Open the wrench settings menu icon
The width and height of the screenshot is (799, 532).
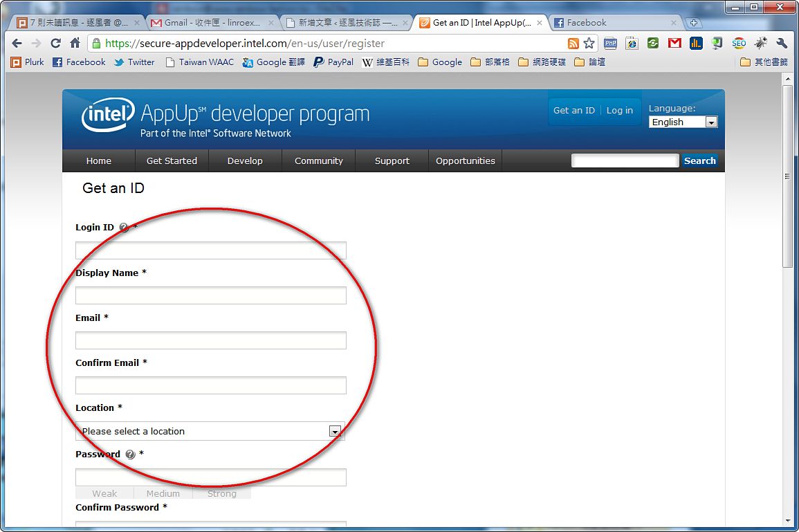point(782,44)
